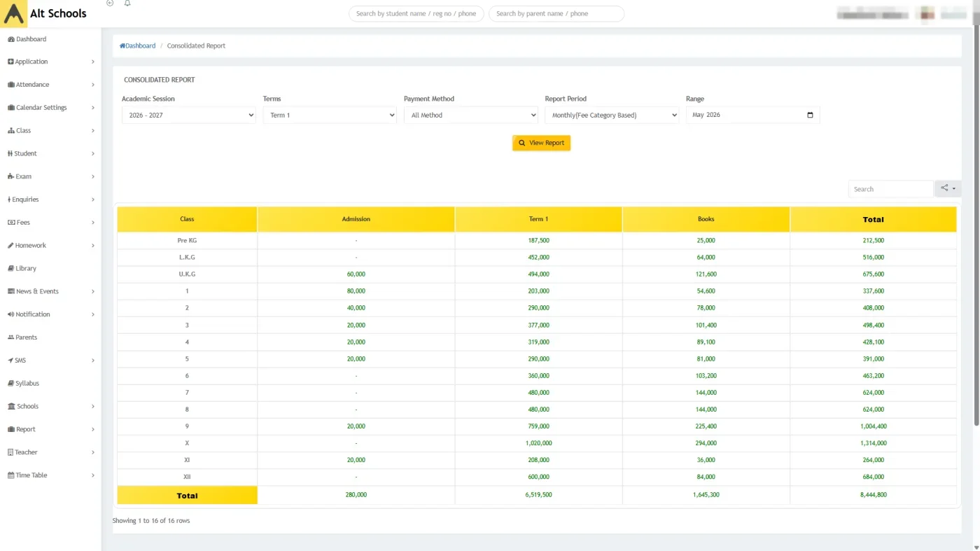
Task: Open the Payment Method dropdown
Action: [x=471, y=115]
